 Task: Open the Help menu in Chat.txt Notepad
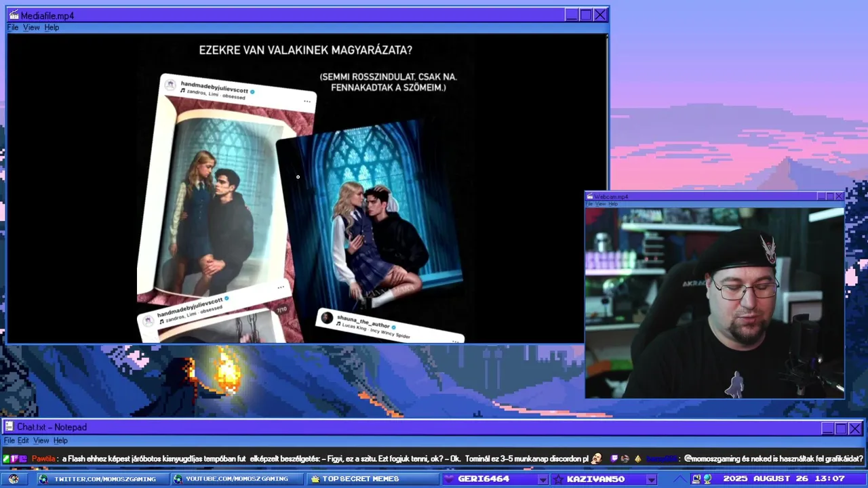60,441
